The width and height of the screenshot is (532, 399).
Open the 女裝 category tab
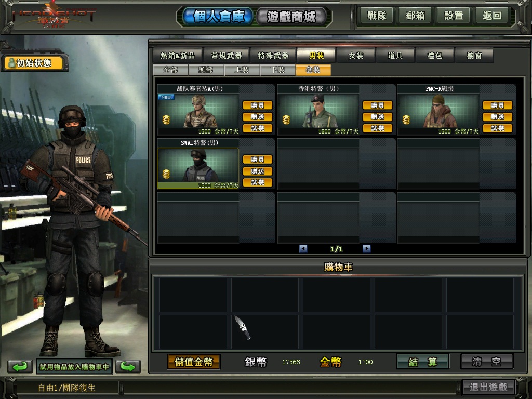pos(356,55)
